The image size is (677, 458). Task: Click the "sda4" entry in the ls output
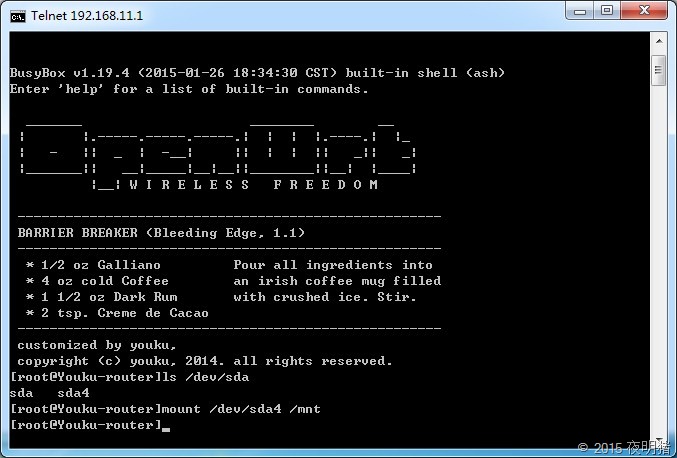click(73, 393)
